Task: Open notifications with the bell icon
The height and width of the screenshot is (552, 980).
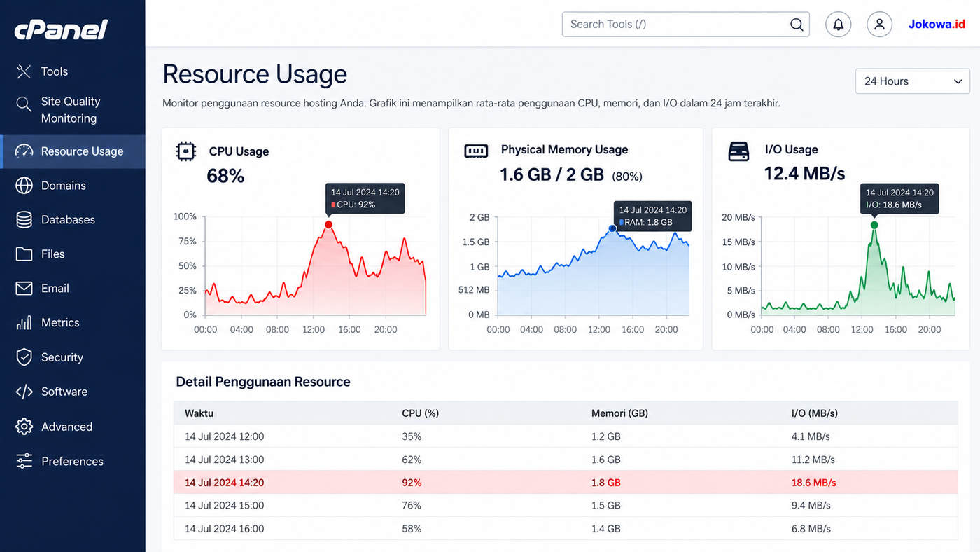Action: tap(838, 25)
